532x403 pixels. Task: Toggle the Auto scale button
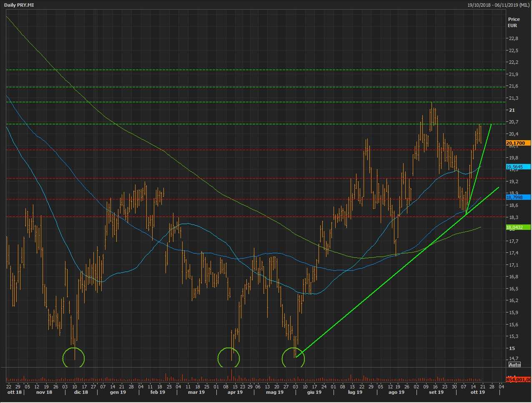coord(514,365)
